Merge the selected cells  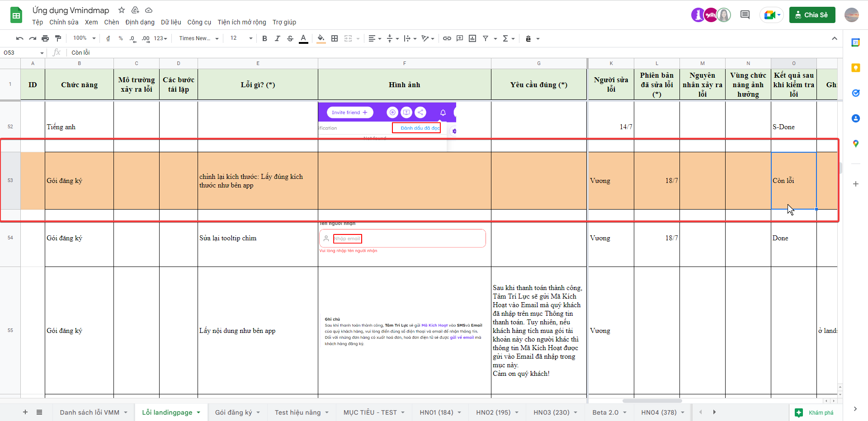(x=348, y=38)
